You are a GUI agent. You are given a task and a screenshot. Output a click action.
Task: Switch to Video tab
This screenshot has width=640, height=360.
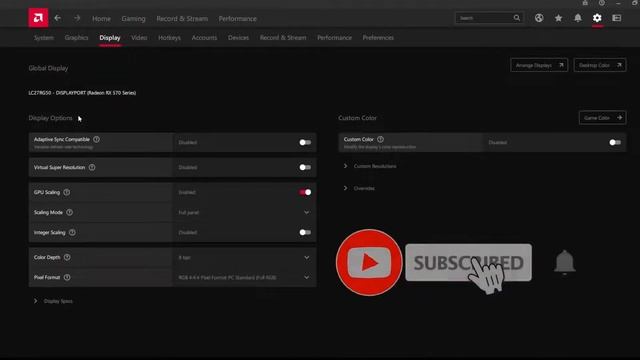coord(139,38)
